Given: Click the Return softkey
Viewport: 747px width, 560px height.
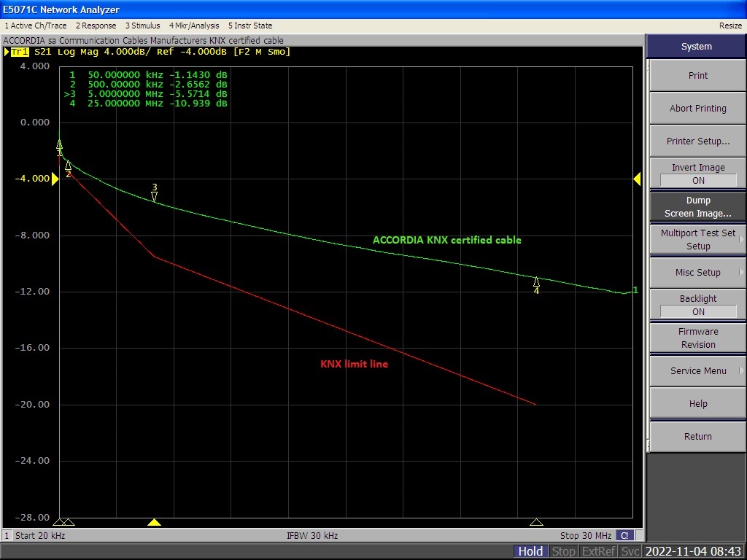Looking at the screenshot, I should coord(698,437).
